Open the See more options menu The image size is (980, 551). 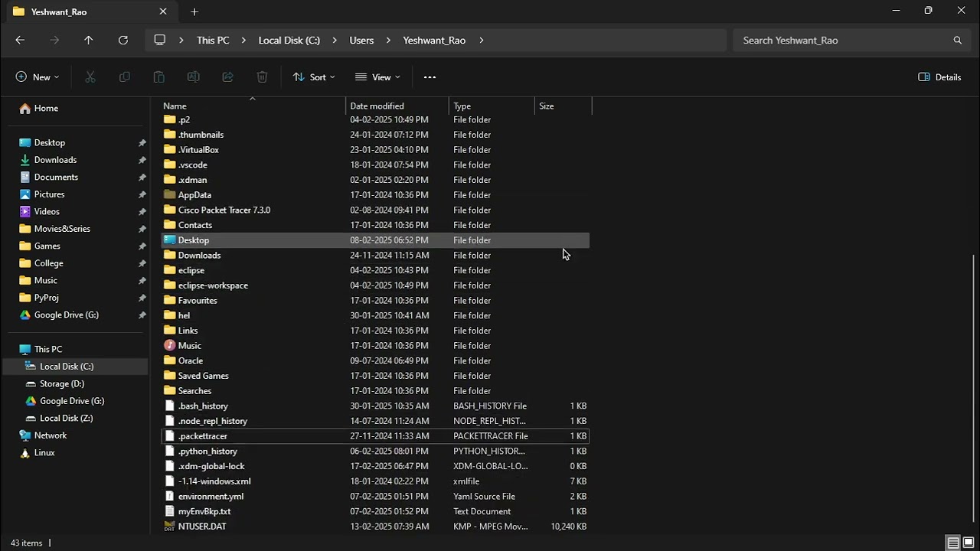pyautogui.click(x=430, y=77)
